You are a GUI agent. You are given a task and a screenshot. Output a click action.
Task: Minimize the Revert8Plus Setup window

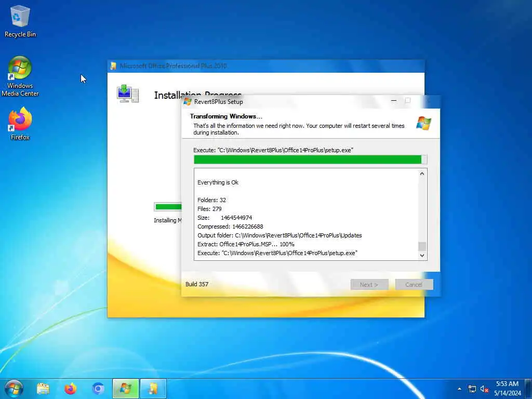pyautogui.click(x=394, y=101)
